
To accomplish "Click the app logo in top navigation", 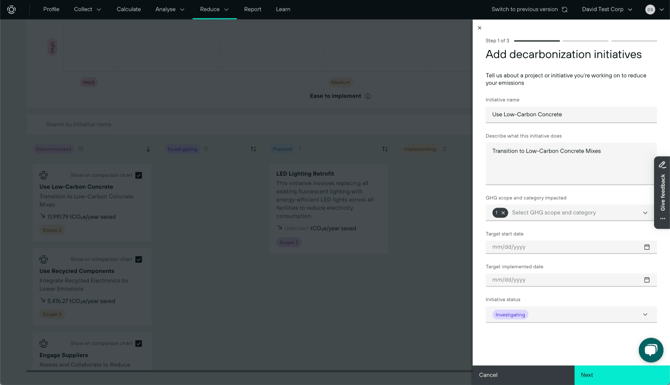I will (12, 9).
